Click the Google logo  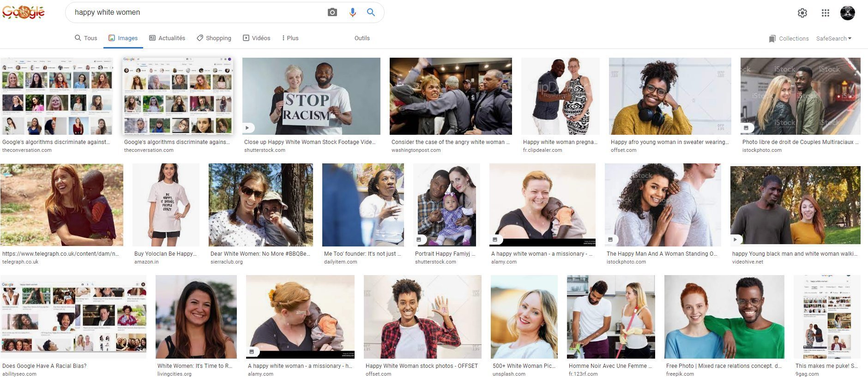(24, 12)
